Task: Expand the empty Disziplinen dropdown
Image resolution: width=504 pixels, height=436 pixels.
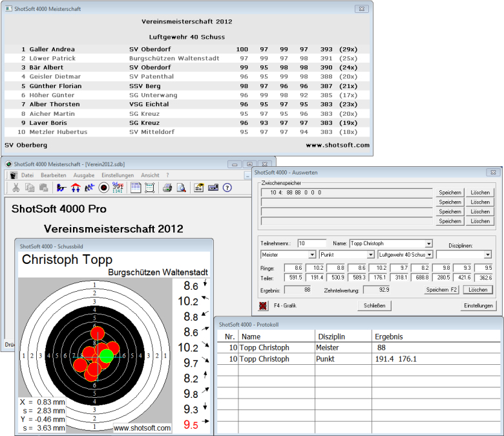Action: pyautogui.click(x=487, y=255)
